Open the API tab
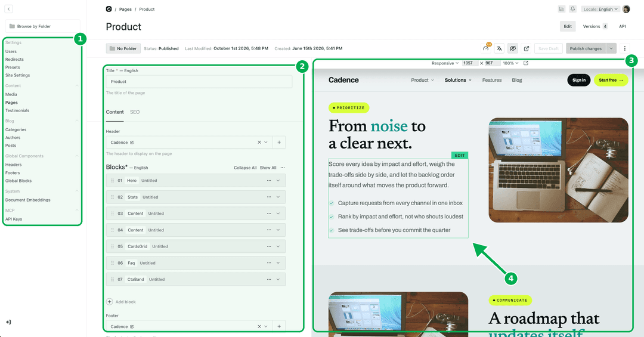 tap(622, 26)
